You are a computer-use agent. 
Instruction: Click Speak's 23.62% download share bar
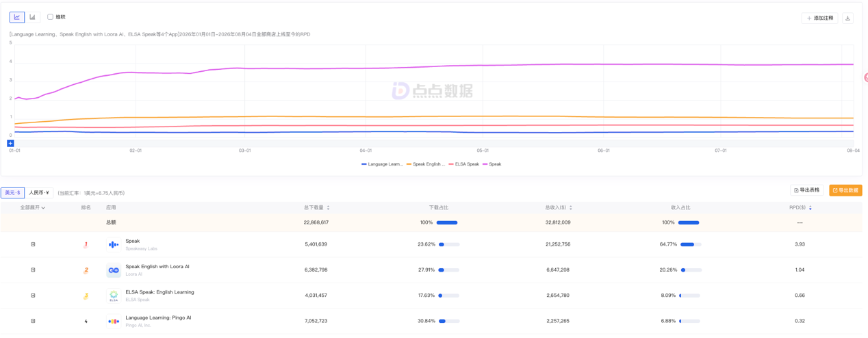click(449, 244)
